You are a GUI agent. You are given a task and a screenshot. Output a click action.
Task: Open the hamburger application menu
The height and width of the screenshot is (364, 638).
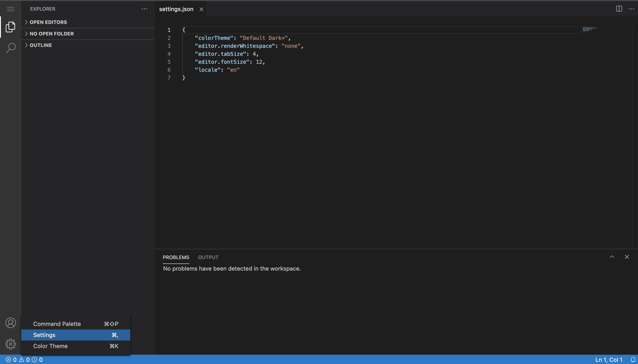(10, 9)
